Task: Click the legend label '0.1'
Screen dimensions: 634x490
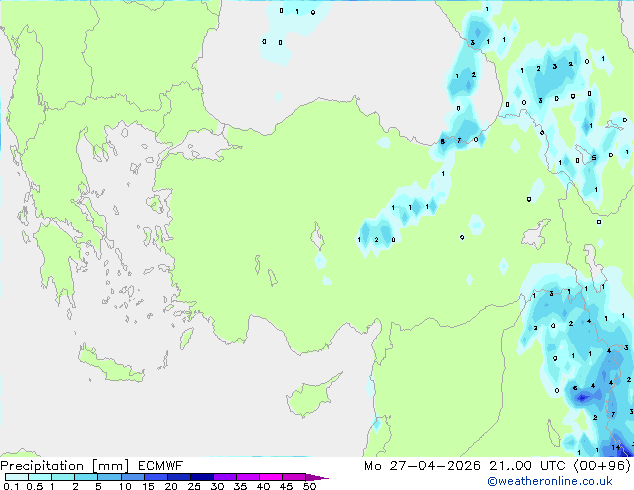Action: [x=11, y=486]
